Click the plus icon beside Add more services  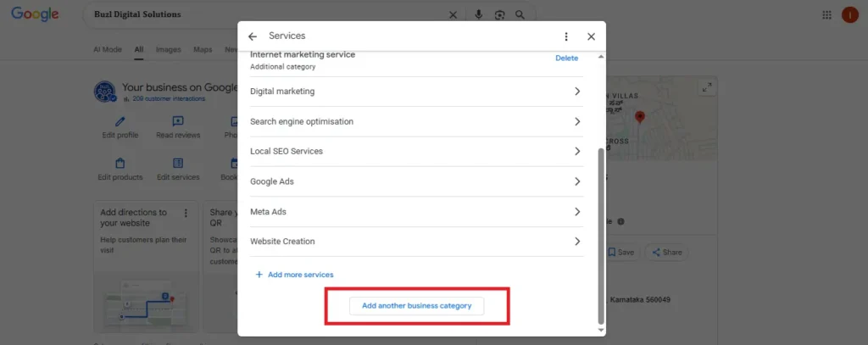tap(259, 275)
